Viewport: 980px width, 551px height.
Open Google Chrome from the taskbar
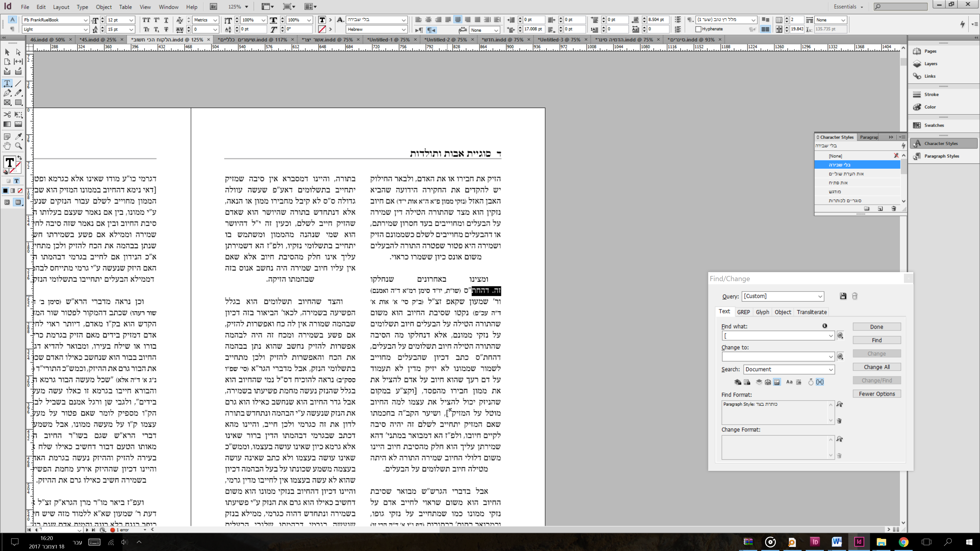coord(903,542)
